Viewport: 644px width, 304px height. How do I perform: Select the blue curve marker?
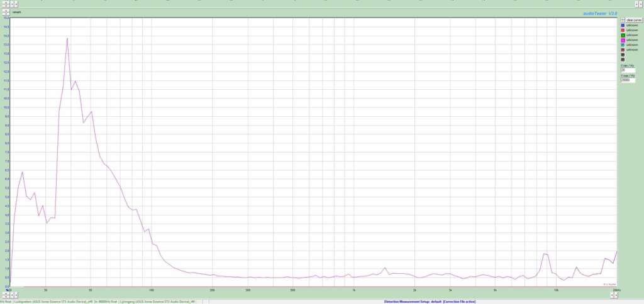tap(623, 25)
